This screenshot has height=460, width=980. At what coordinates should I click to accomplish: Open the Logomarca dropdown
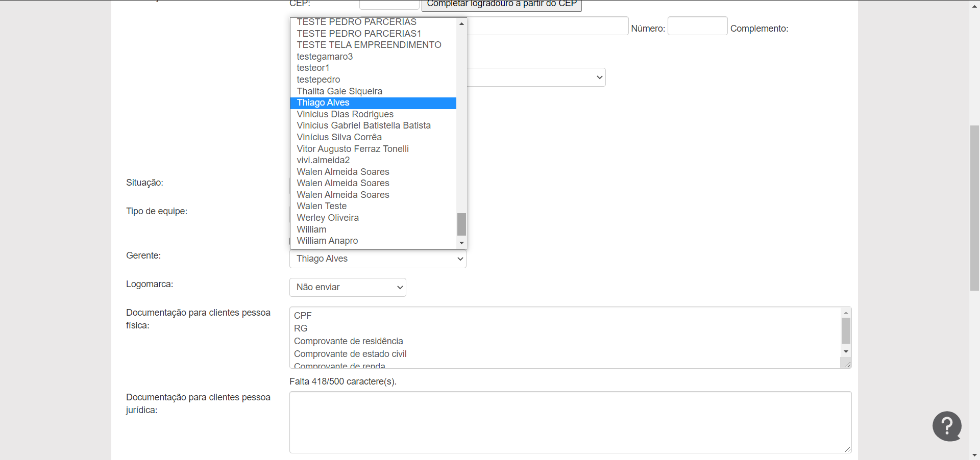point(348,287)
